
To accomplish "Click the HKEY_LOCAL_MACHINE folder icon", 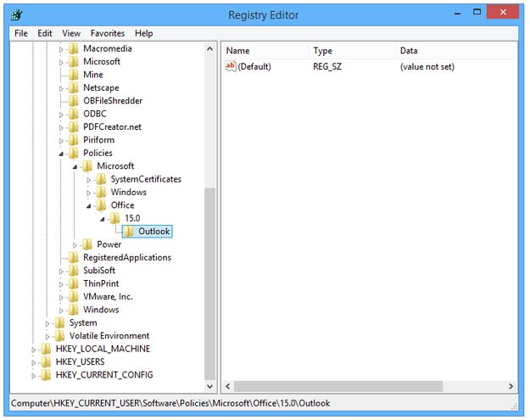I will [46, 349].
